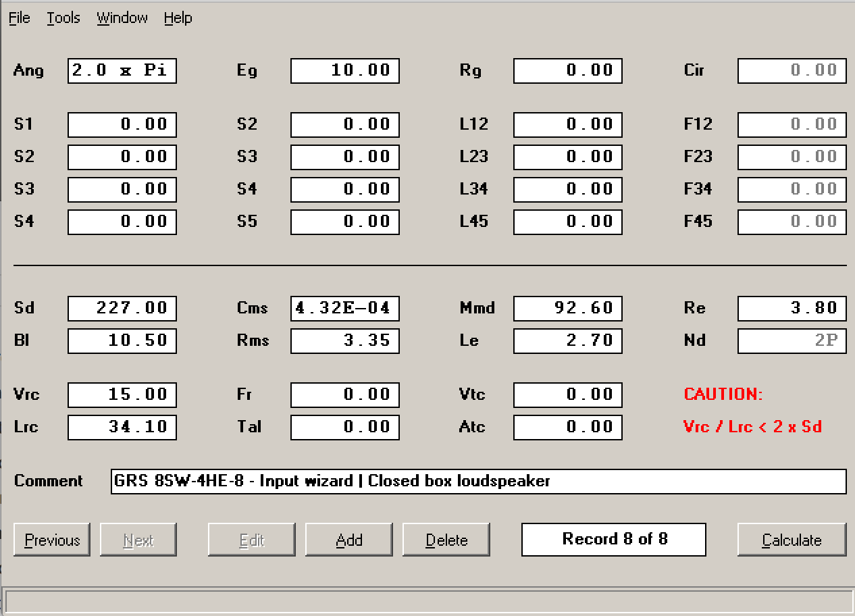Select the Rg input field
The image size is (855, 616).
[x=568, y=71]
